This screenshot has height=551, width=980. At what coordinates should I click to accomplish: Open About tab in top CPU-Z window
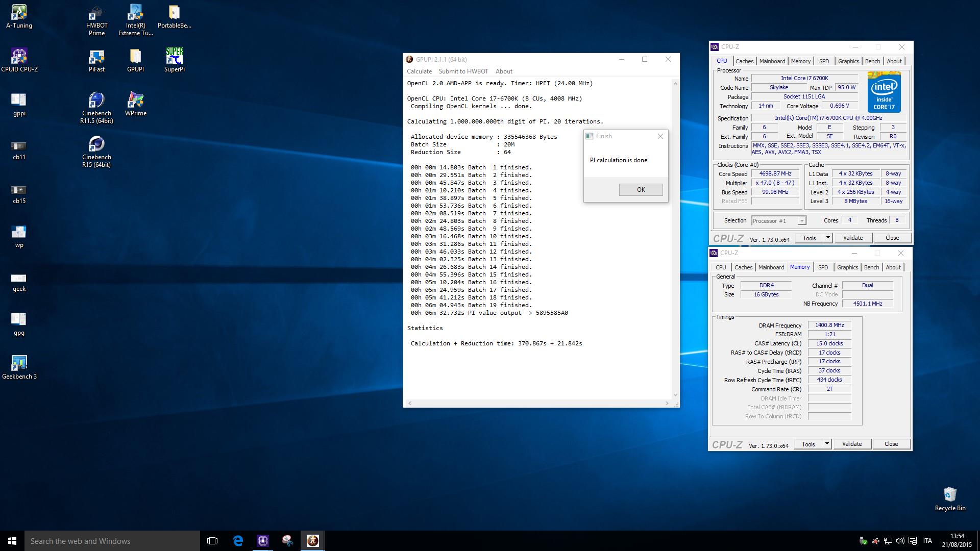(x=894, y=61)
